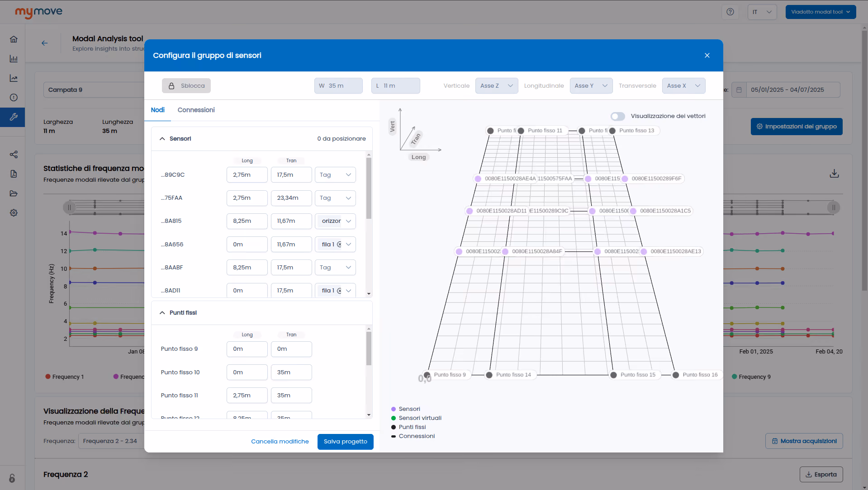
Task: Edit the Tran field for Punto fisso 10
Action: 291,372
